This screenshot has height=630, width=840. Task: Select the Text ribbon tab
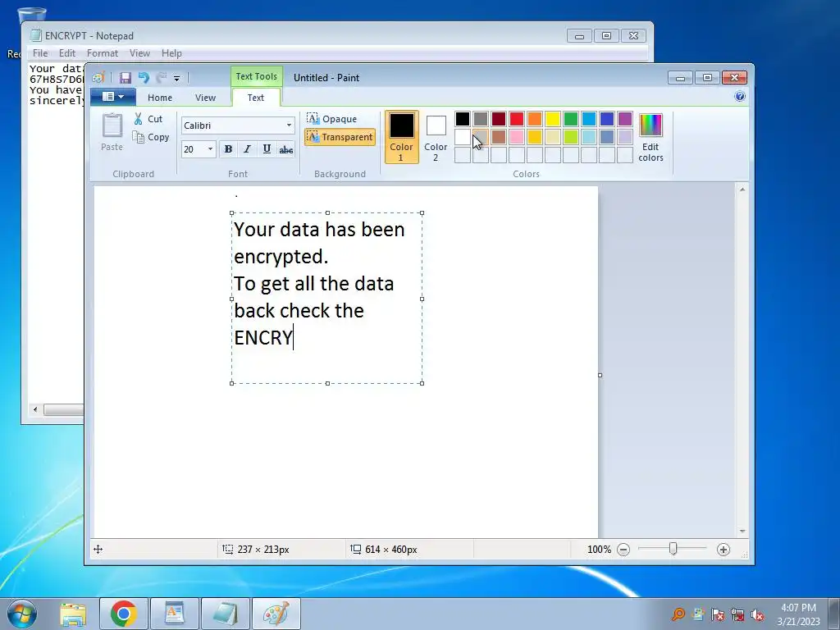[x=256, y=98]
